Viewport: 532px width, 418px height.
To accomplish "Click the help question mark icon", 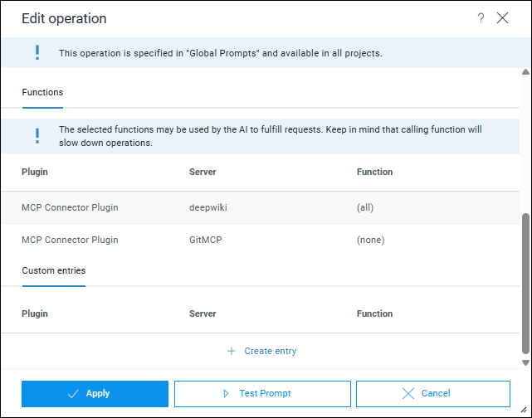I will tap(481, 18).
